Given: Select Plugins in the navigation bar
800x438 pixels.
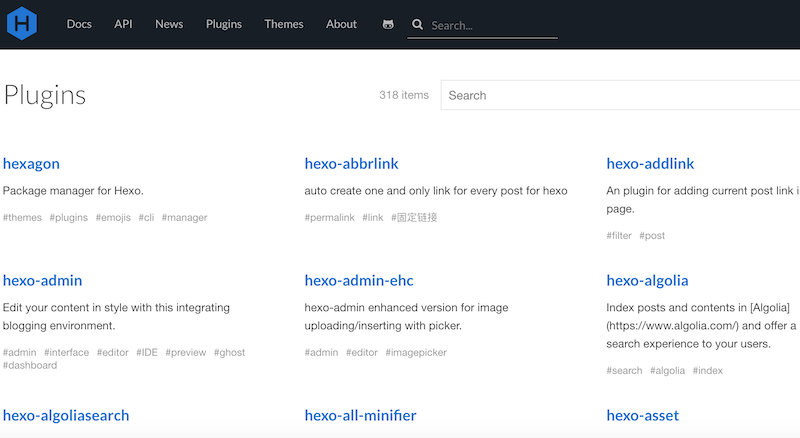Looking at the screenshot, I should click(223, 24).
